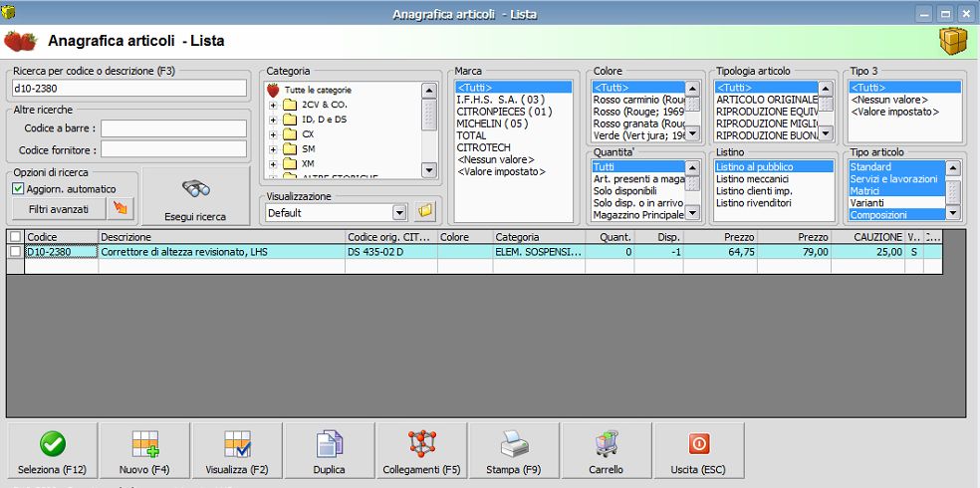980x488 pixels.
Task: Click the orange arrow icon beside Filtri avanzati
Action: [121, 209]
